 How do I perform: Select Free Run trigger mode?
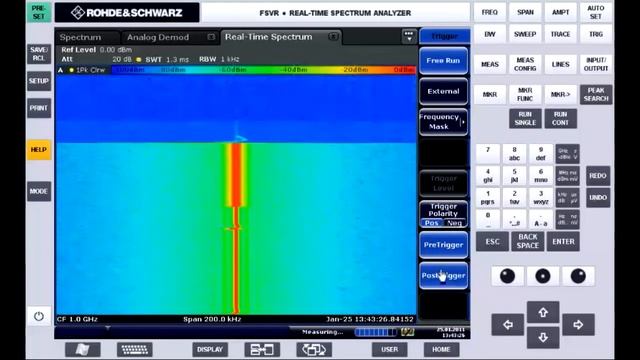[443, 60]
